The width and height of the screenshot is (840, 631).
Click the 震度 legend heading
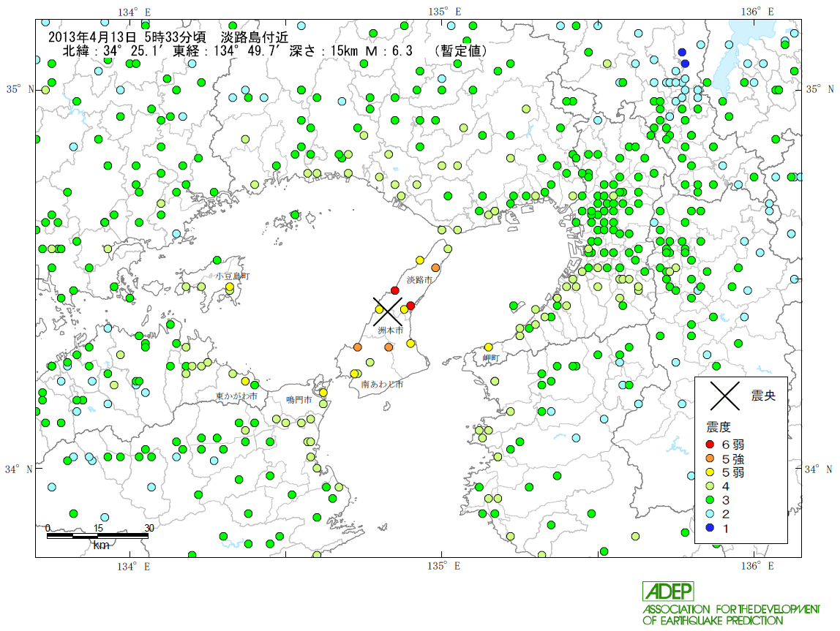coord(719,427)
